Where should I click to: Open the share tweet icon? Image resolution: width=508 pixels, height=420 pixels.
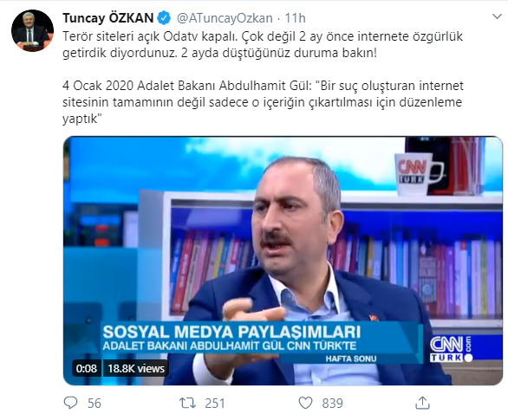(x=422, y=403)
